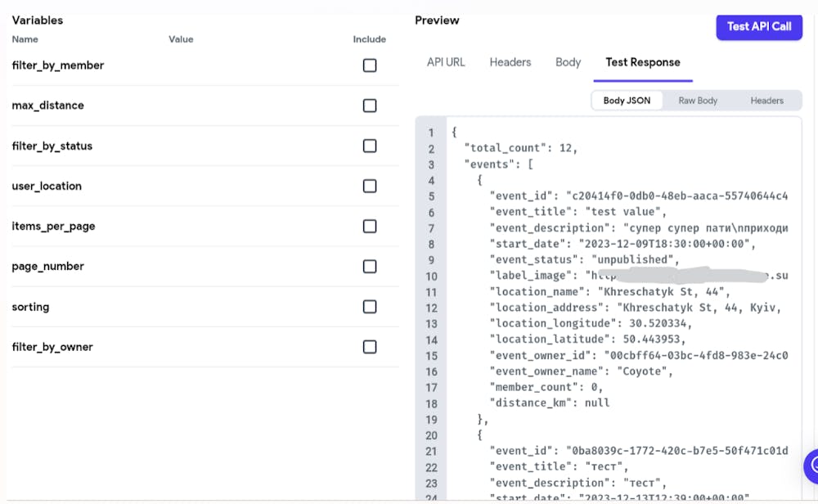Enable the user_location variable
Viewport: 818px width, 504px height.
pos(369,186)
